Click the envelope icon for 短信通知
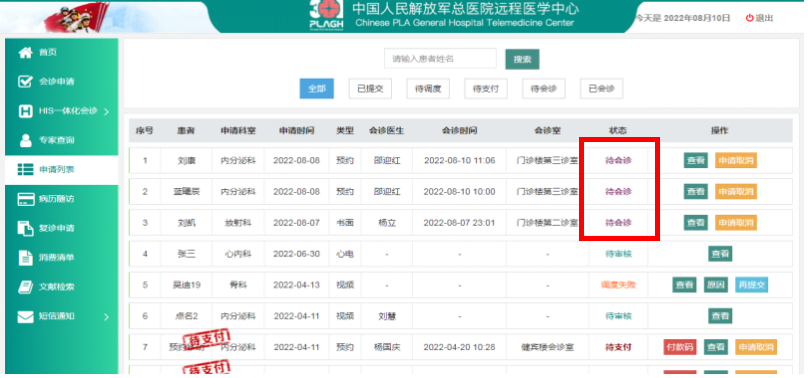The width and height of the screenshot is (808, 378). click(25, 316)
